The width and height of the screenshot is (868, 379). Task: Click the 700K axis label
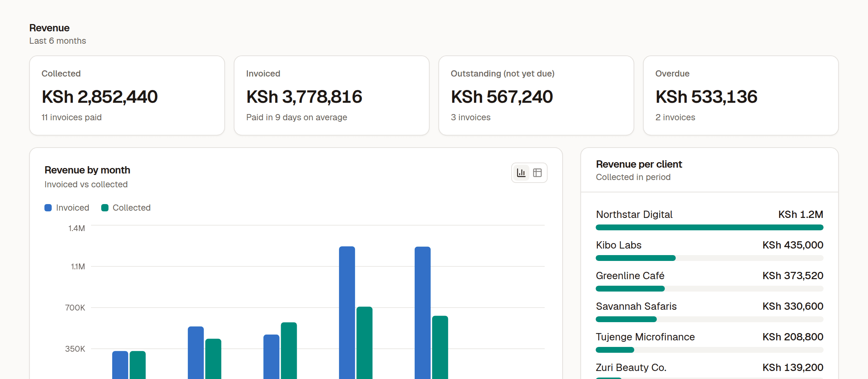point(75,308)
